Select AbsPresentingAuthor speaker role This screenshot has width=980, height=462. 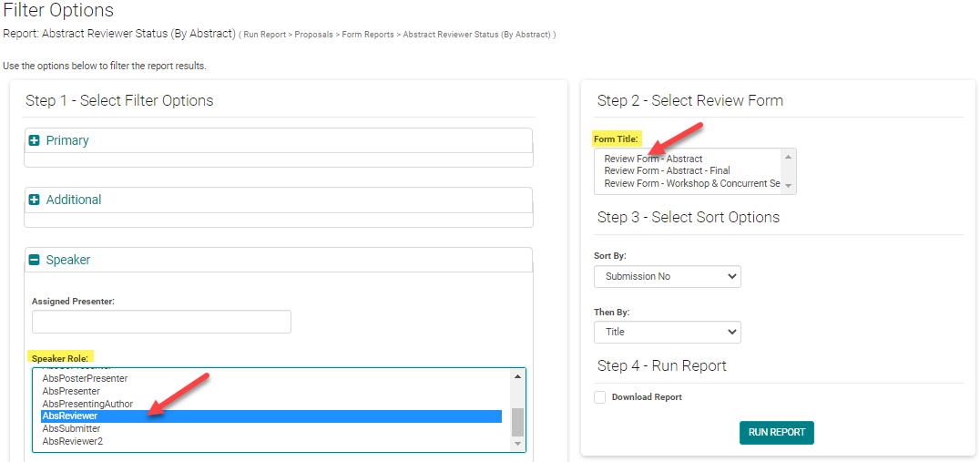pyautogui.click(x=271, y=404)
